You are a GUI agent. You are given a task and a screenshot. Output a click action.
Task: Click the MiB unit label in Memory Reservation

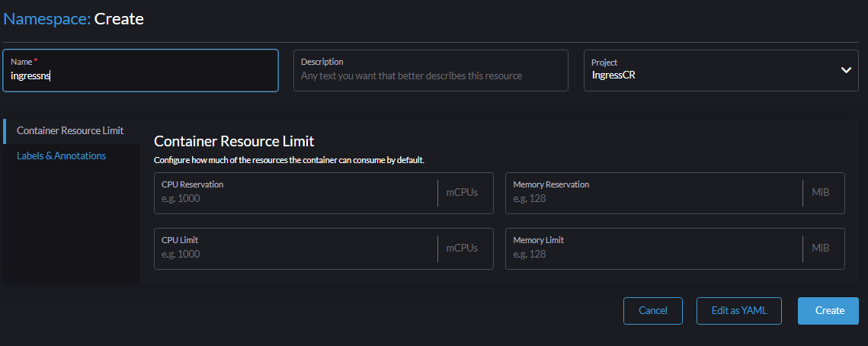click(821, 193)
